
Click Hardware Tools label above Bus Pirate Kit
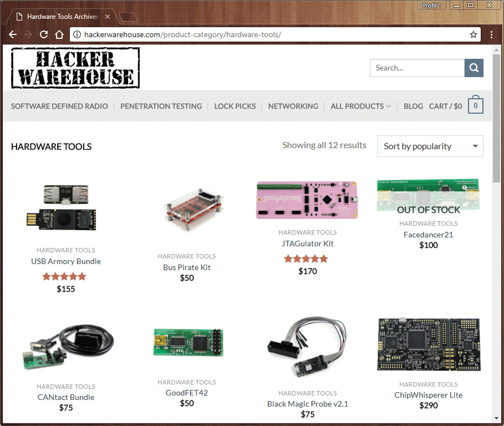point(187,256)
